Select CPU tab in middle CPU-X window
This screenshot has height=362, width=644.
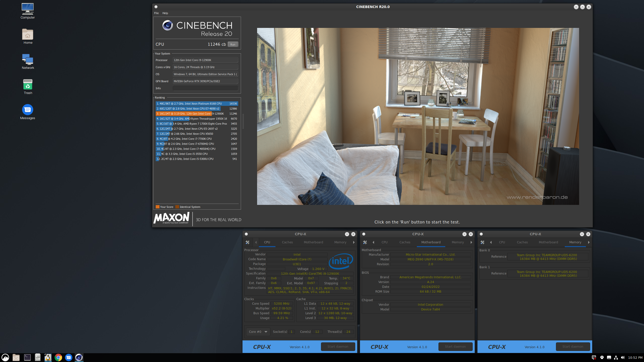pyautogui.click(x=384, y=242)
